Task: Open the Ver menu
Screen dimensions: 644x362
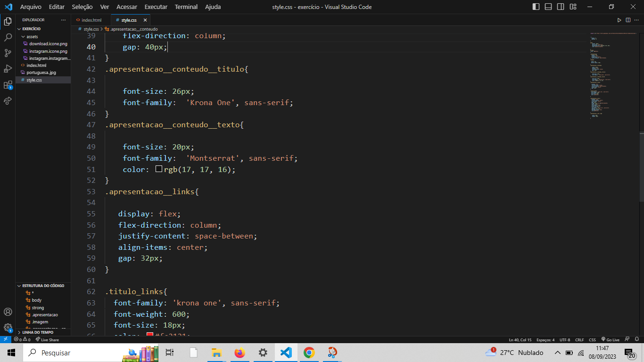Action: pyautogui.click(x=105, y=7)
